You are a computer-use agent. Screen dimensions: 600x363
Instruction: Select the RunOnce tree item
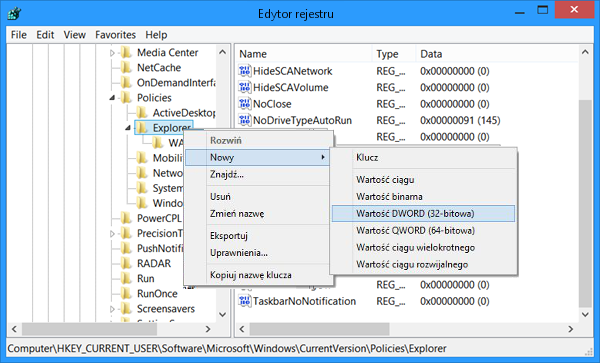tap(157, 293)
